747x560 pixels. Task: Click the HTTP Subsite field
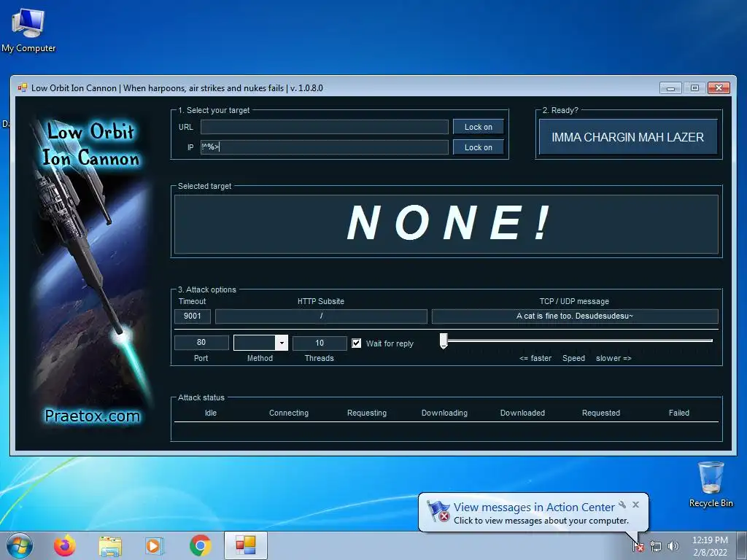point(321,316)
